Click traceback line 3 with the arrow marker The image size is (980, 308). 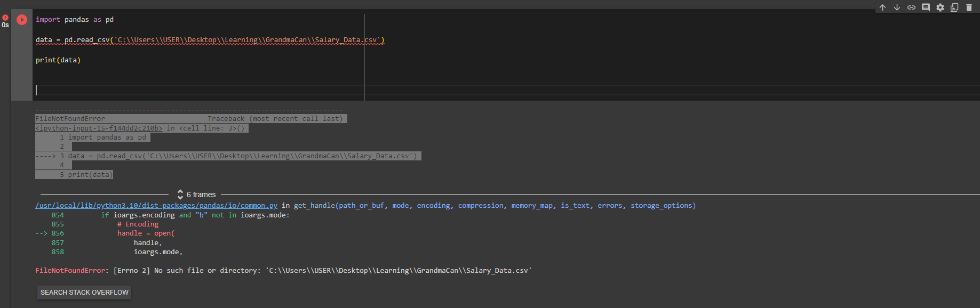tap(228, 156)
